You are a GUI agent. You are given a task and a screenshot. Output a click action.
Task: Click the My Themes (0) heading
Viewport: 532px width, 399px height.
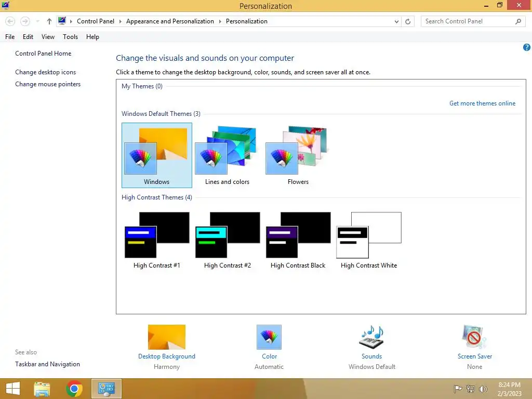[142, 86]
